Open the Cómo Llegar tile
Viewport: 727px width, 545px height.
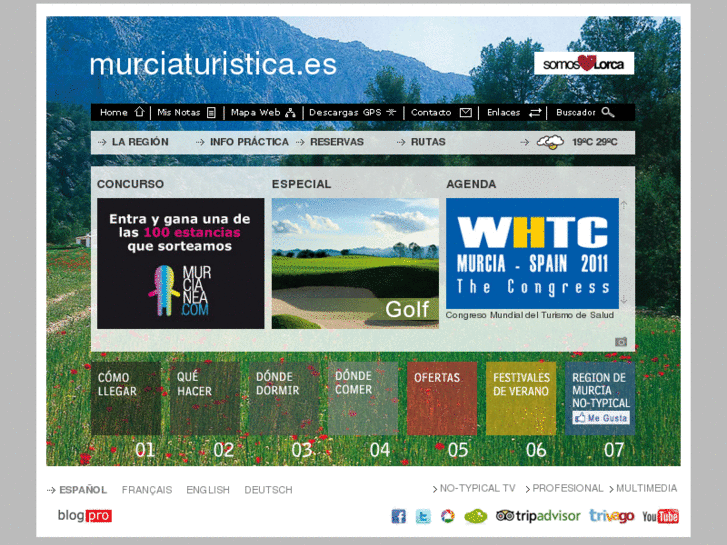point(126,398)
